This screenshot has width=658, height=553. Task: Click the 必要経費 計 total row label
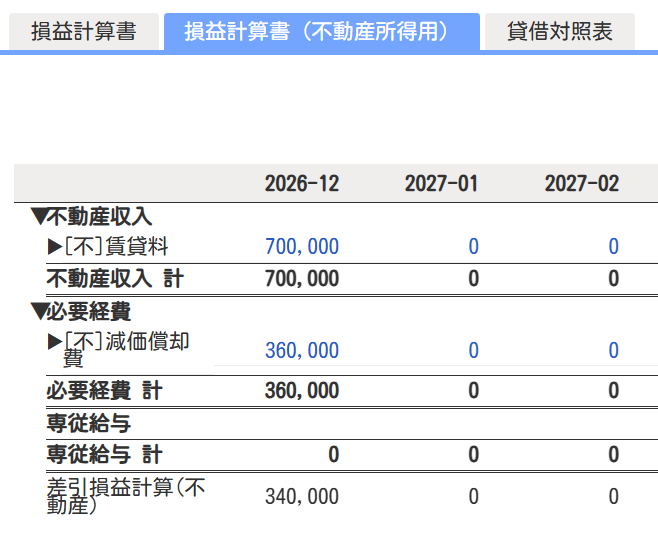pos(104,391)
